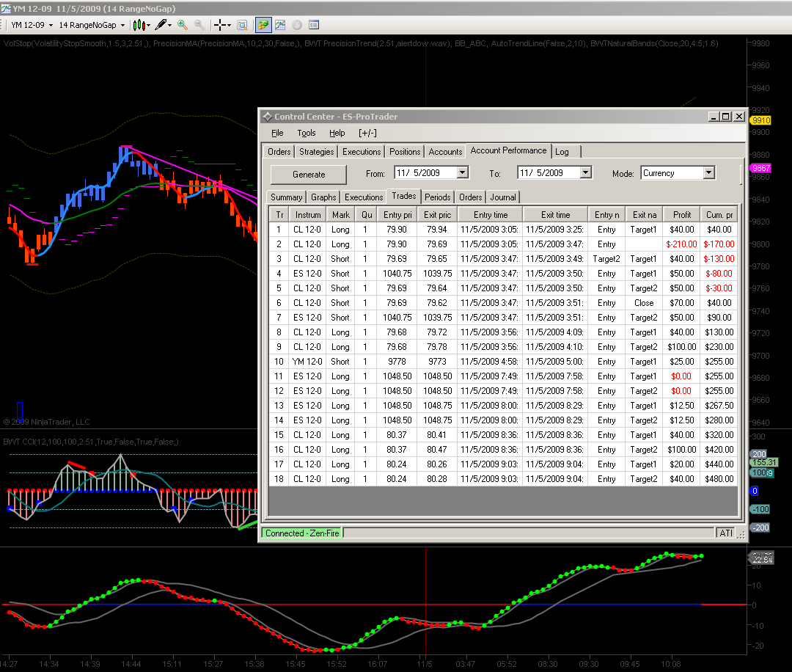Minimize the Control Center window

coord(714,117)
